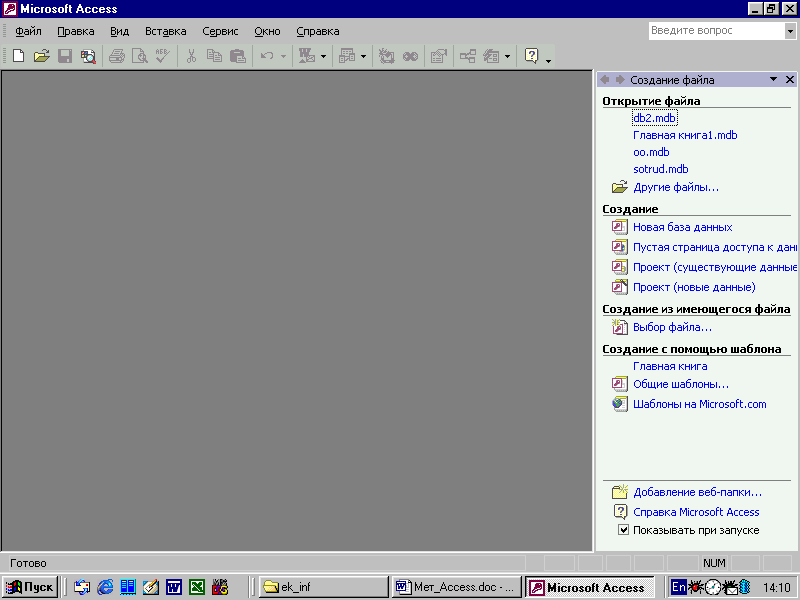Click 'Главная книга' template link
Screen dimensions: 800x600
point(670,366)
